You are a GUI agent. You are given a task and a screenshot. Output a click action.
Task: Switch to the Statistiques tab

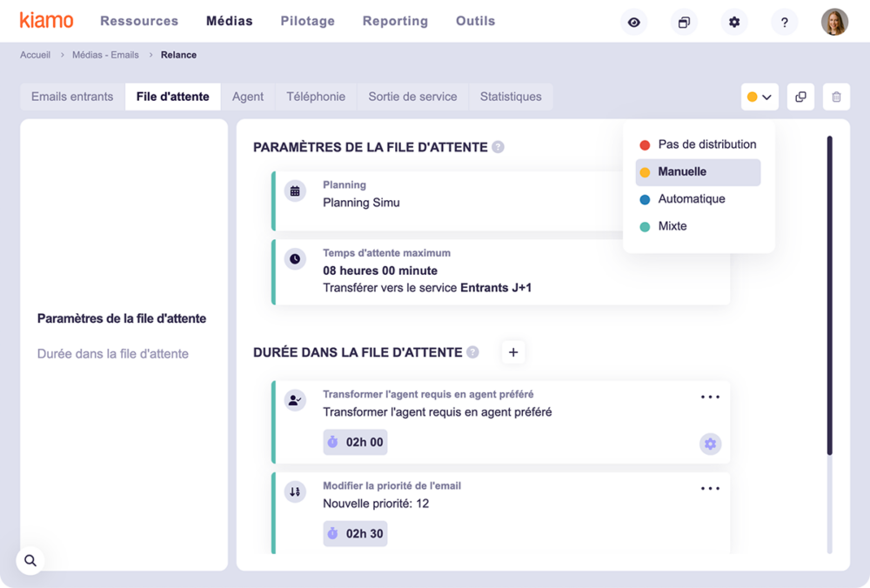click(x=511, y=97)
